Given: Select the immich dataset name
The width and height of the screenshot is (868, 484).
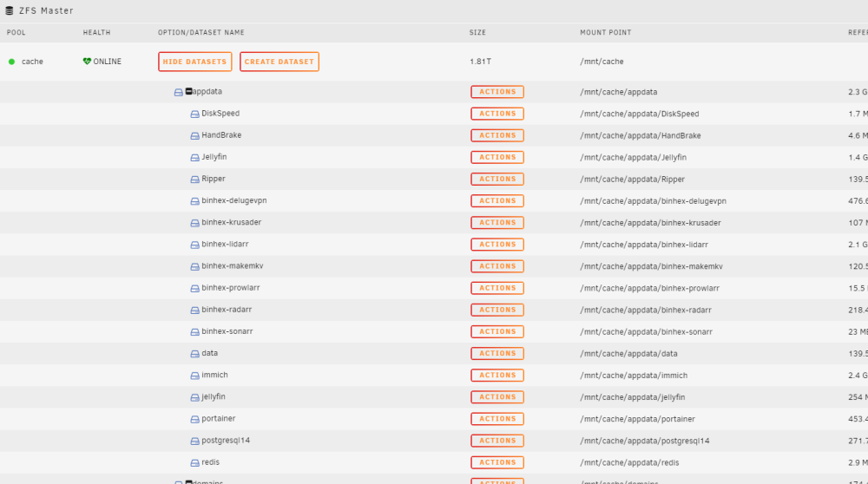Looking at the screenshot, I should point(214,375).
